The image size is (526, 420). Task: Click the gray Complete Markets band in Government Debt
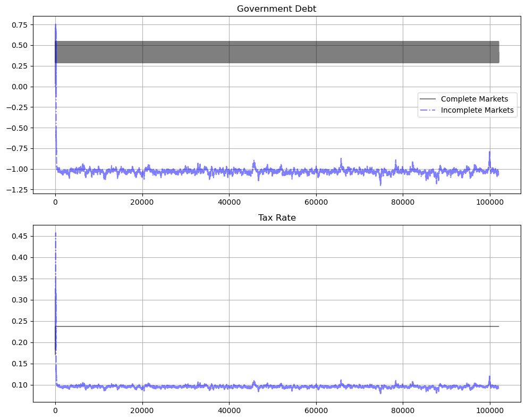coord(277,52)
